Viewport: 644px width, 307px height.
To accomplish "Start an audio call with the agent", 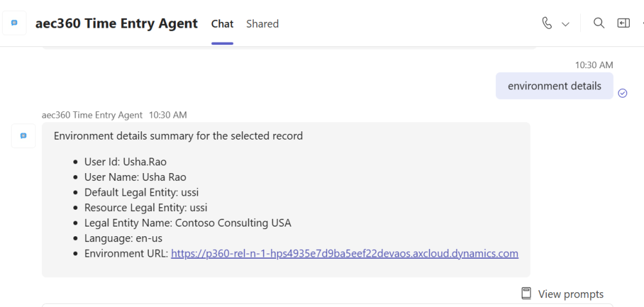I will click(x=547, y=23).
